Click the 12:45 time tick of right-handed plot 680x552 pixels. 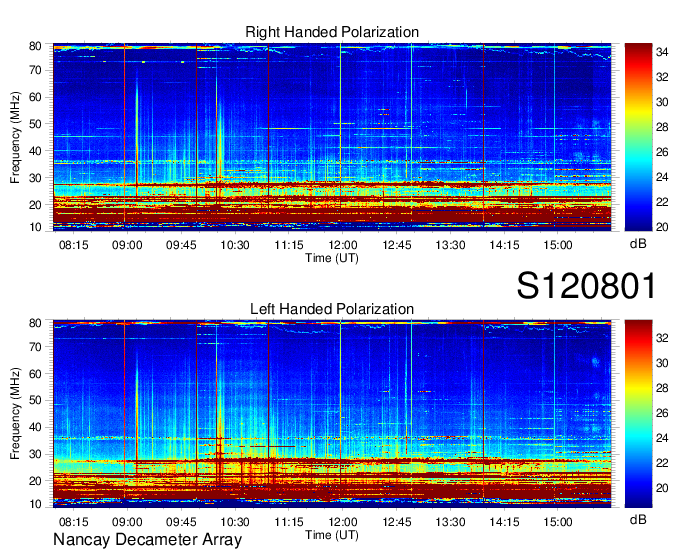tap(396, 245)
